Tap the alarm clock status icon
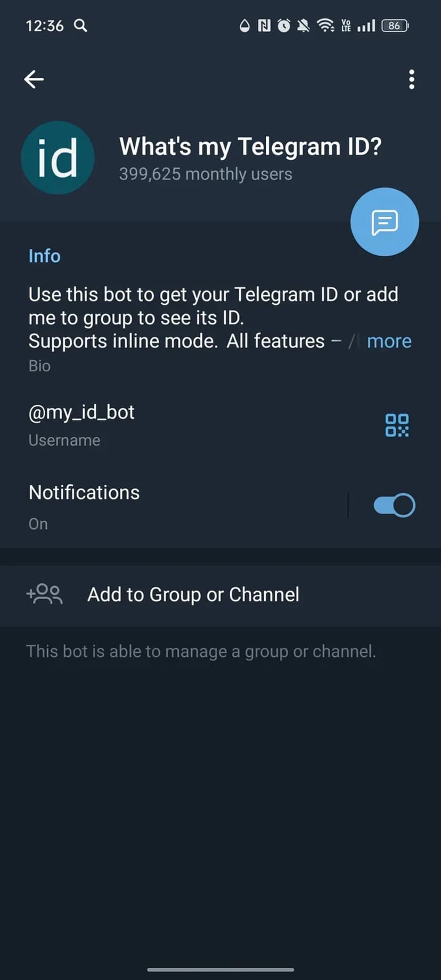Image resolution: width=441 pixels, height=980 pixels. point(284,25)
